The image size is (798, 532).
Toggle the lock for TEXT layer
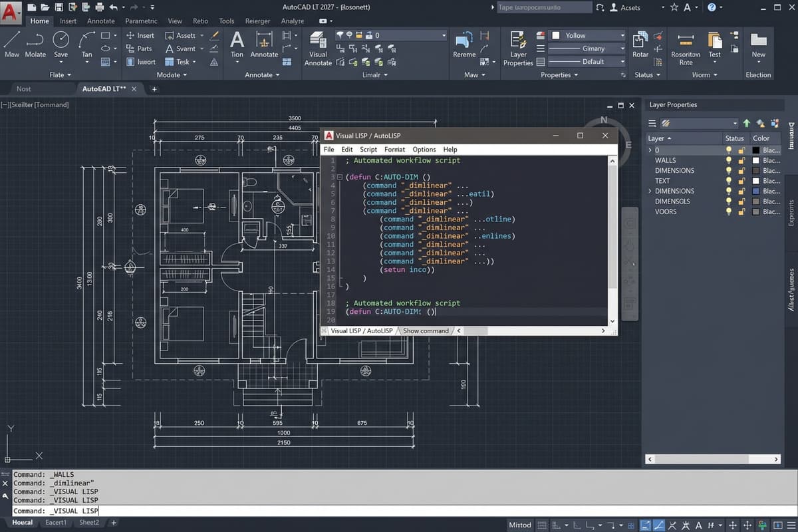tap(741, 181)
